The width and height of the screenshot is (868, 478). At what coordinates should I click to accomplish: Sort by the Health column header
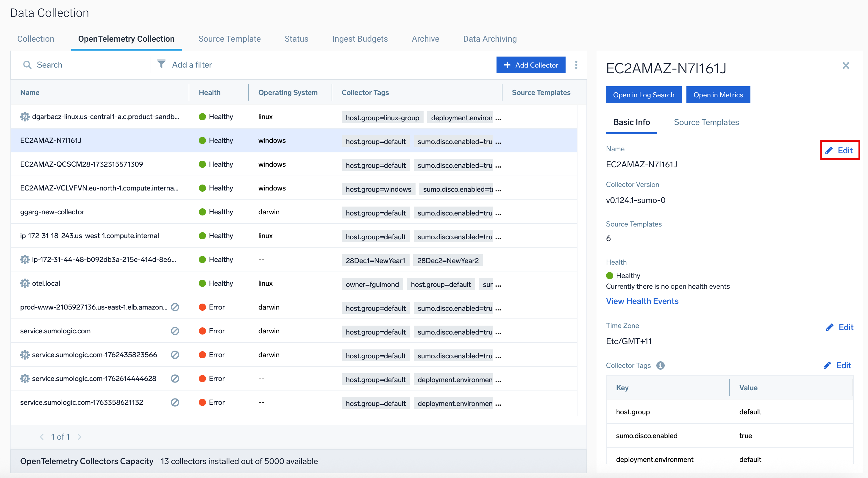pos(209,92)
